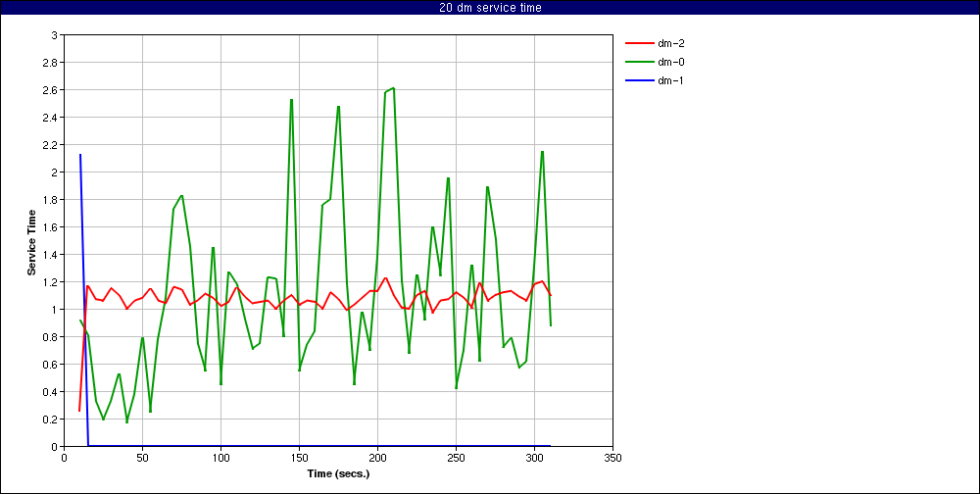Viewport: 980px width, 494px height.
Task: Click the x-axis tick label 300
Action: point(534,458)
